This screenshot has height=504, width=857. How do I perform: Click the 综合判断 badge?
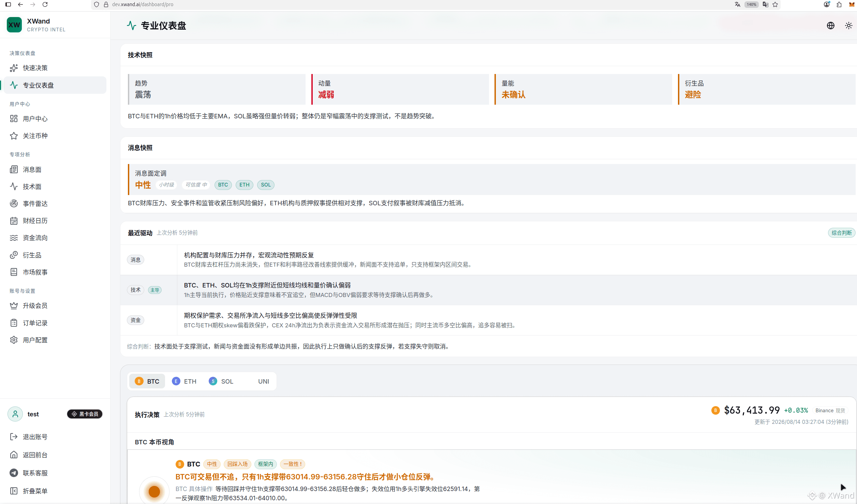coord(842,233)
